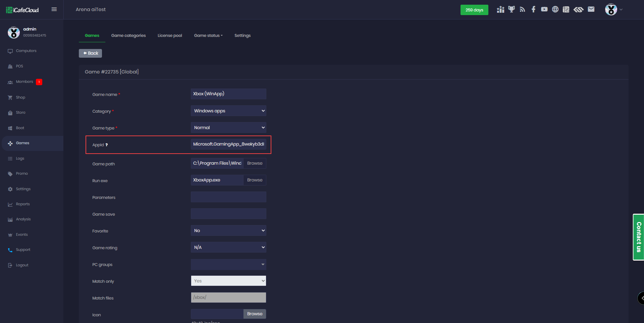Click the globe website icon
This screenshot has height=323, width=644.
555,9
